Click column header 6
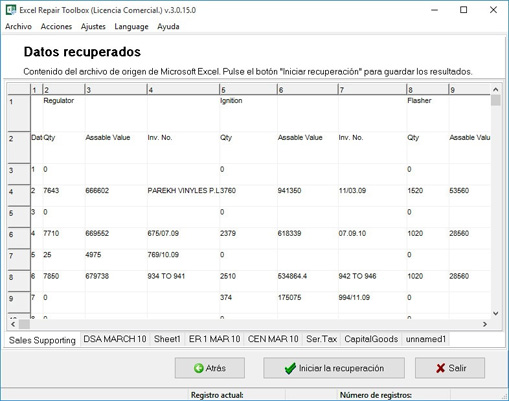509x401 pixels. [x=308, y=89]
